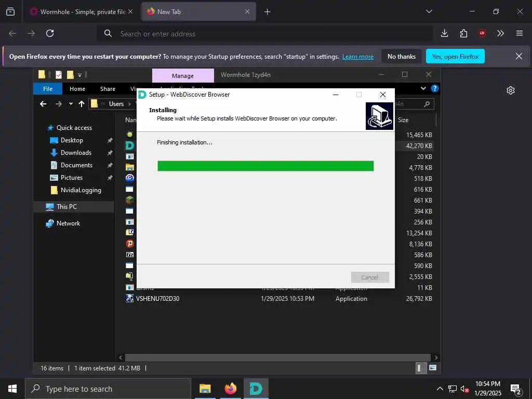Open a new tab with plus button
Image resolution: width=532 pixels, height=399 pixels.
tap(268, 12)
